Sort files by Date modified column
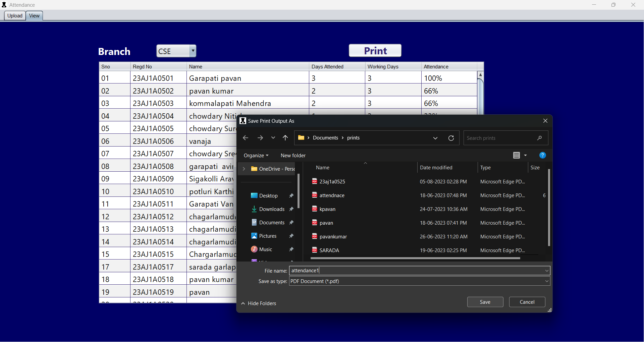 [447, 168]
